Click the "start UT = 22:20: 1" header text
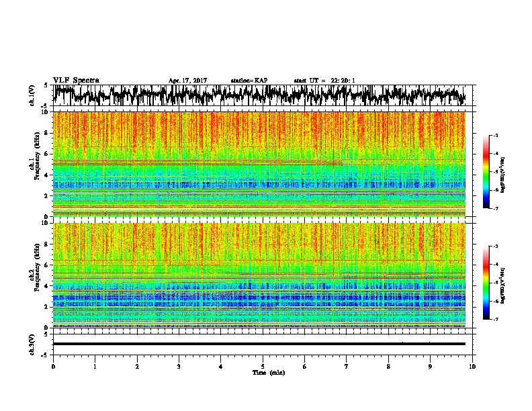532x411 pixels. [324, 81]
